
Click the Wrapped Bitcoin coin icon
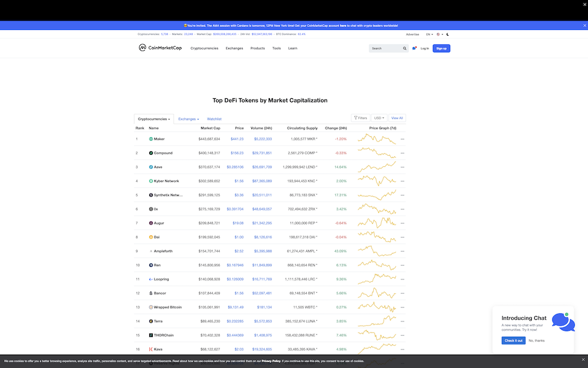tap(151, 307)
